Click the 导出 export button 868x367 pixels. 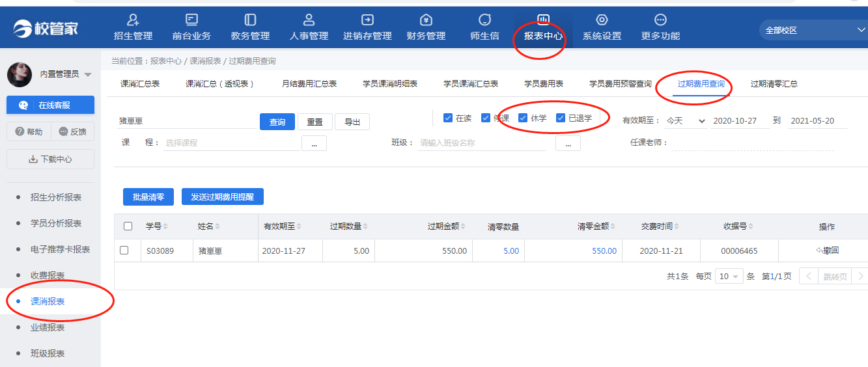(x=352, y=122)
